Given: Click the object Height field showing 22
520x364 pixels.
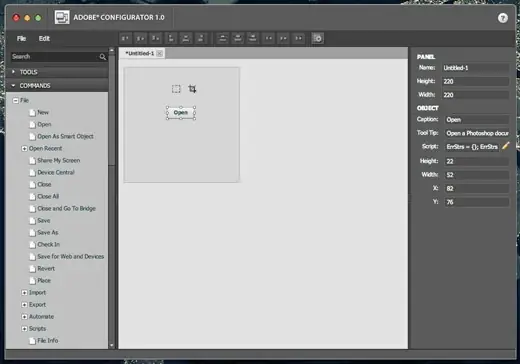Looking at the screenshot, I should [477, 161].
